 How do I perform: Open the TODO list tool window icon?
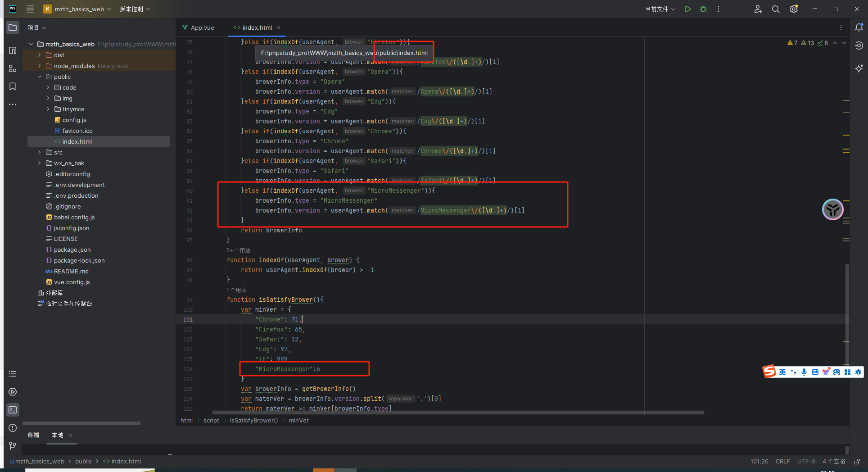click(x=13, y=374)
